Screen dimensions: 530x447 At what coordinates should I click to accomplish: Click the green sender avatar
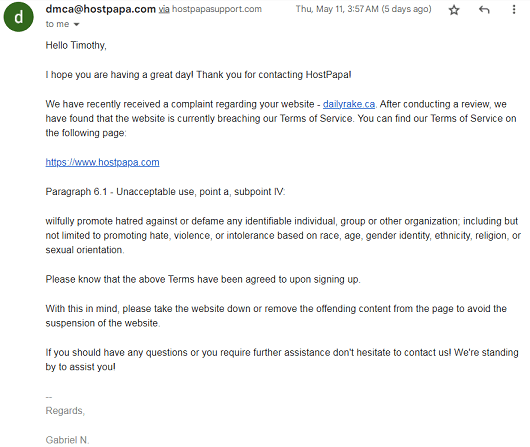pyautogui.click(x=19, y=17)
